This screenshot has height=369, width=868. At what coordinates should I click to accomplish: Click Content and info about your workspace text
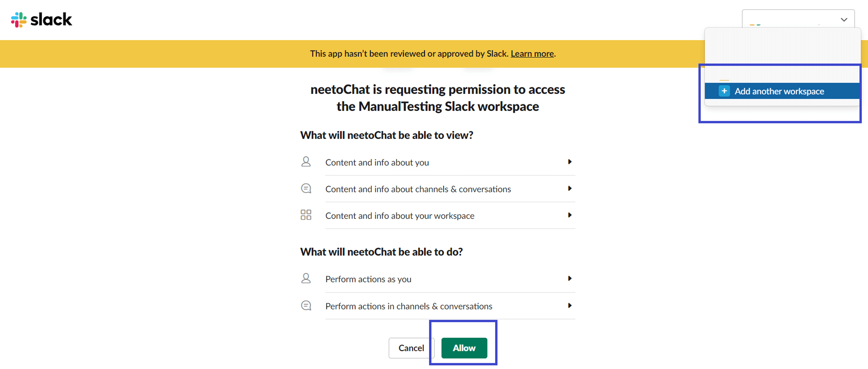point(400,216)
